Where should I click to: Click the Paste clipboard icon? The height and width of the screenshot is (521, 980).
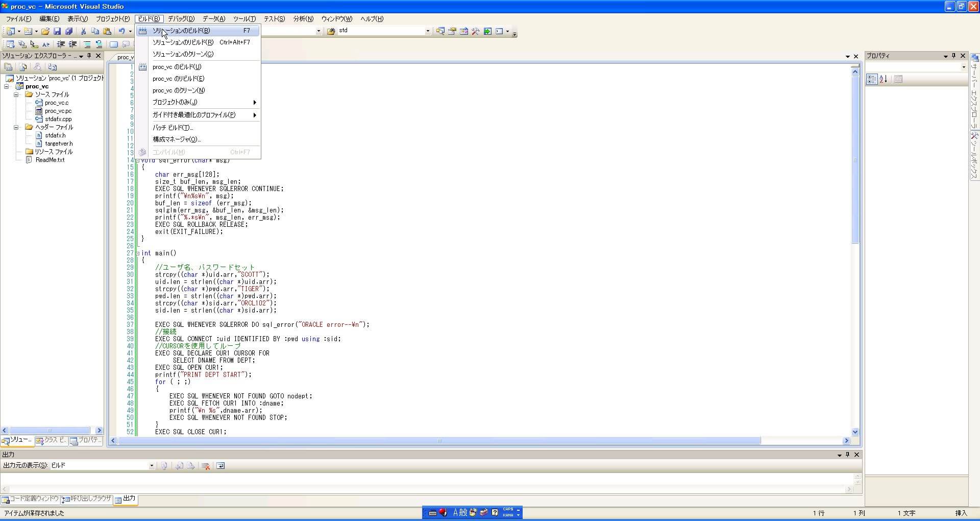(x=107, y=31)
